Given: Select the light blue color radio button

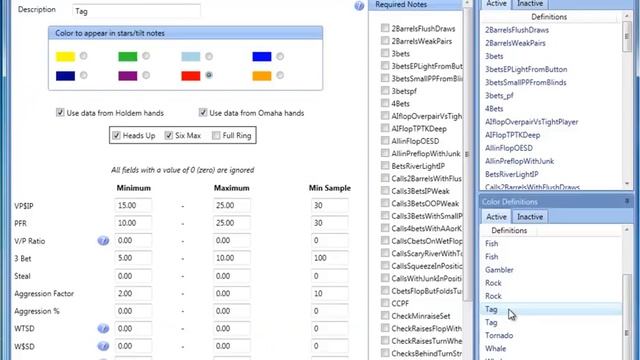Looking at the screenshot, I should 209,56.
